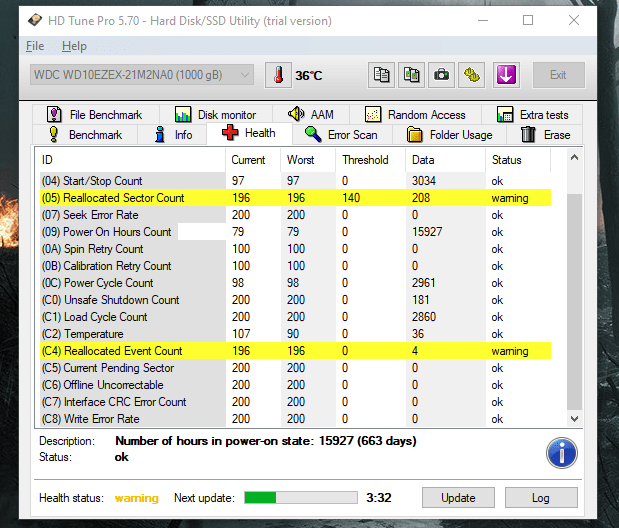Click the Exit button
This screenshot has height=528, width=619.
559,75
